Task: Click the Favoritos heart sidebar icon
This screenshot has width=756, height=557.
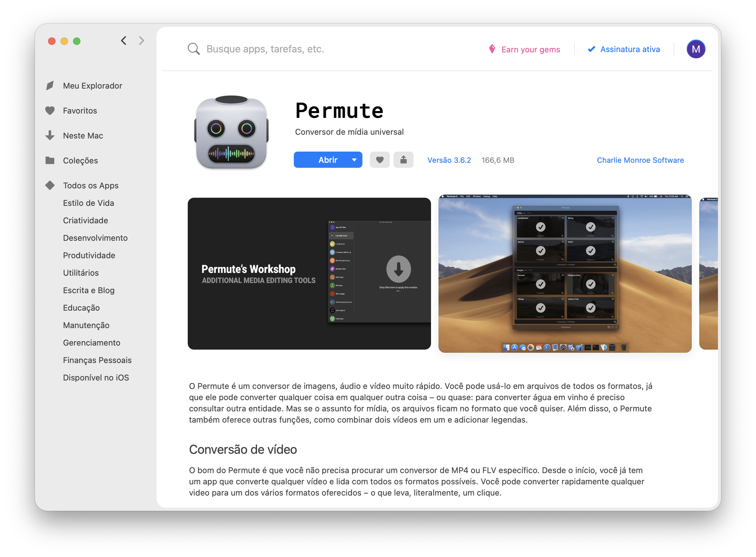Action: pos(50,111)
